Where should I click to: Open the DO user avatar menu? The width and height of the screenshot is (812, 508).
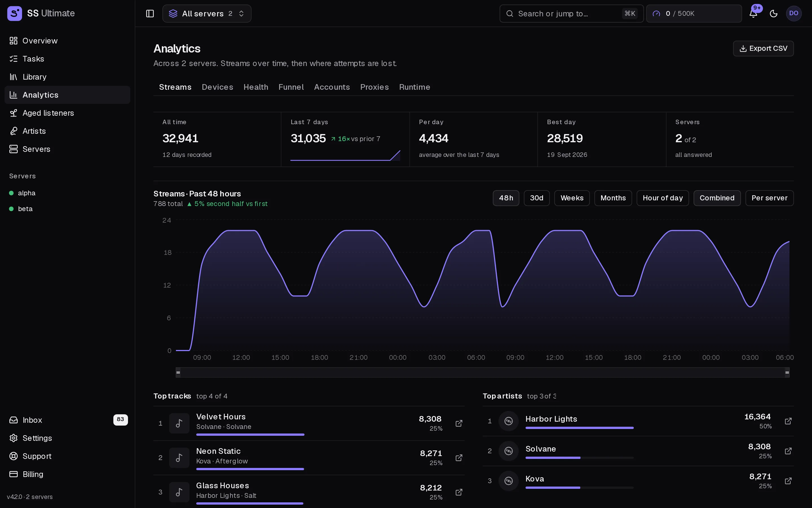794,14
